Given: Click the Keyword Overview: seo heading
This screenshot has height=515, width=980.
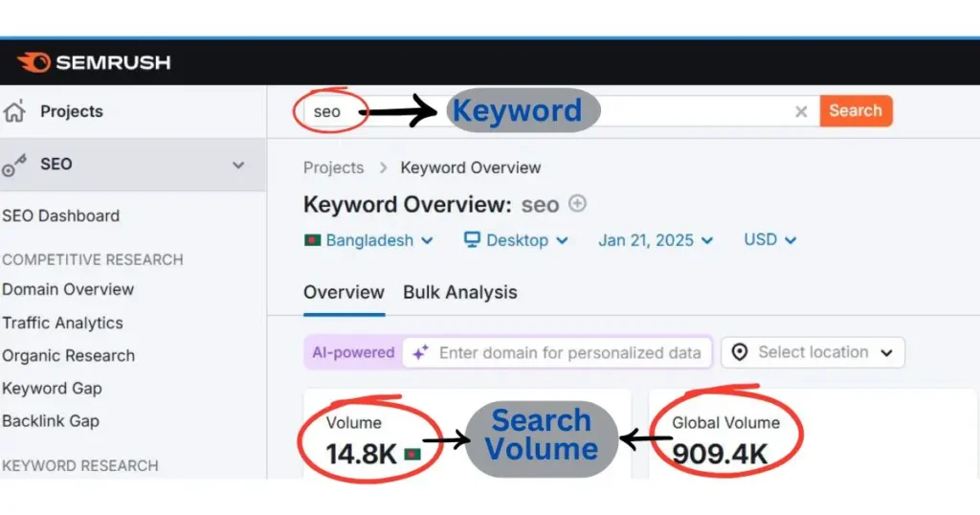Looking at the screenshot, I should 431,205.
